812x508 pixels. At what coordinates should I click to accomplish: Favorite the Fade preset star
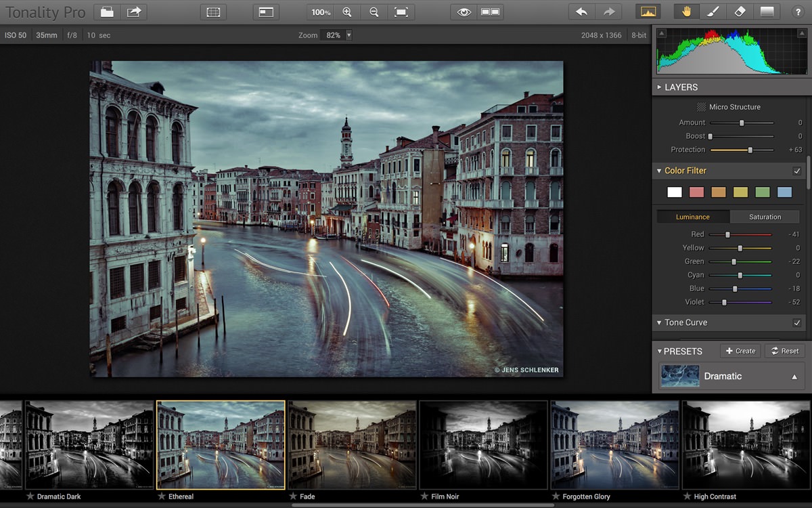(x=293, y=496)
